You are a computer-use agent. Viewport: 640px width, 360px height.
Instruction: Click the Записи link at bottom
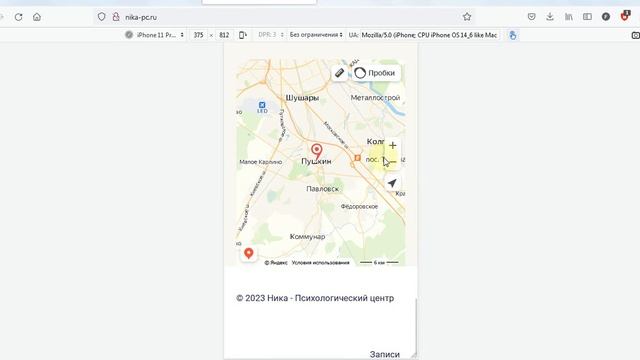[x=384, y=354]
